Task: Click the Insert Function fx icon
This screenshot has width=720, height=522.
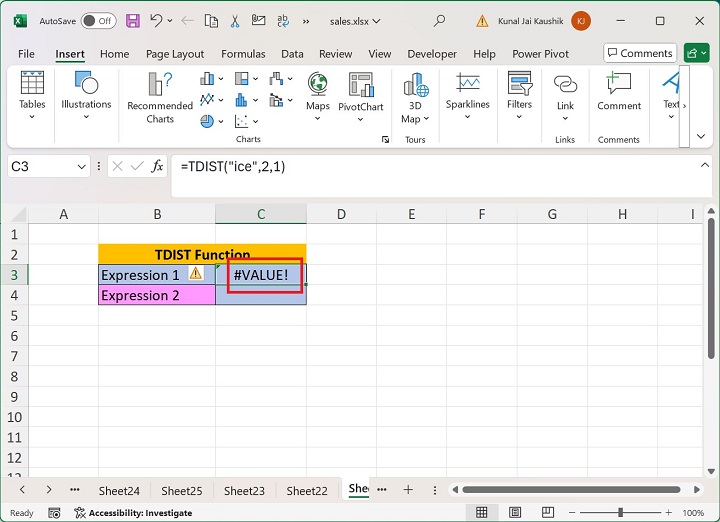Action: point(157,166)
